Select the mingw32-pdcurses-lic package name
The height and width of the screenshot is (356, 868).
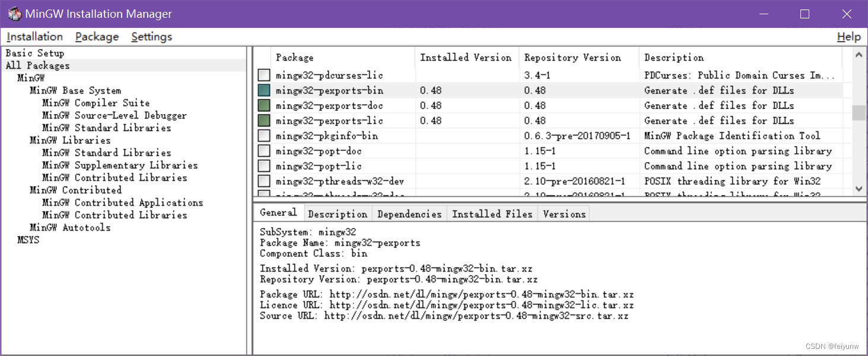click(329, 75)
